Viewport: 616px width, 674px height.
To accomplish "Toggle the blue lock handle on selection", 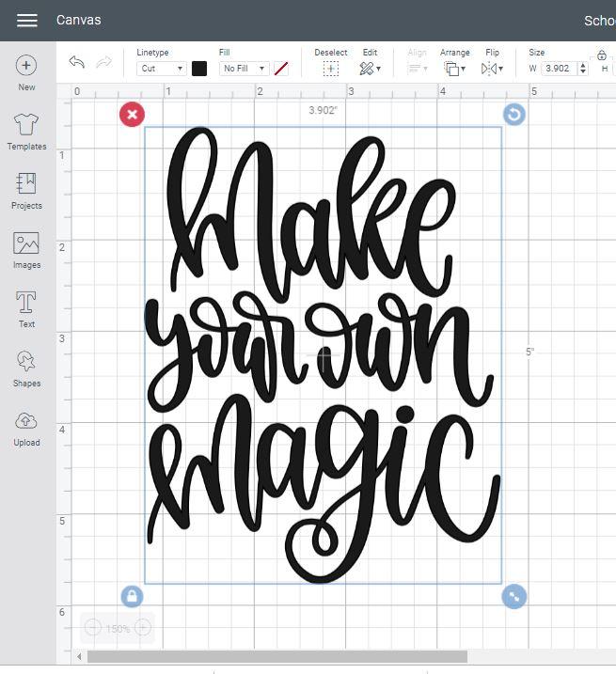I will (x=132, y=596).
